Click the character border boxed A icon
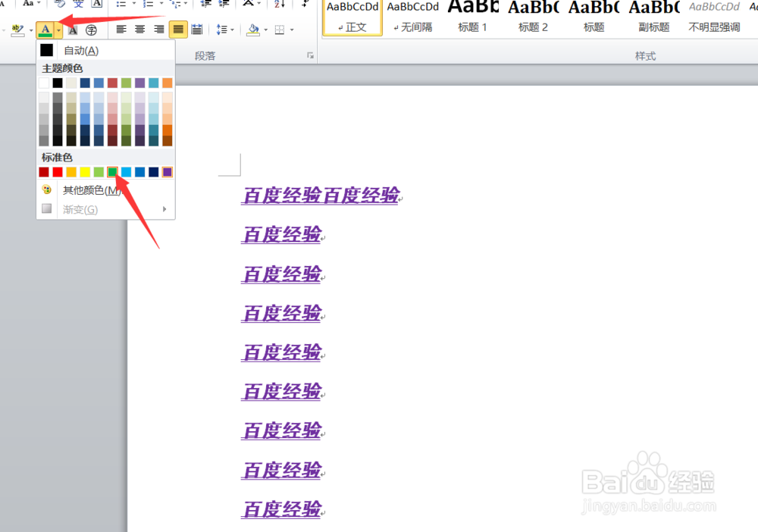This screenshot has width=758, height=532. pos(97,3)
